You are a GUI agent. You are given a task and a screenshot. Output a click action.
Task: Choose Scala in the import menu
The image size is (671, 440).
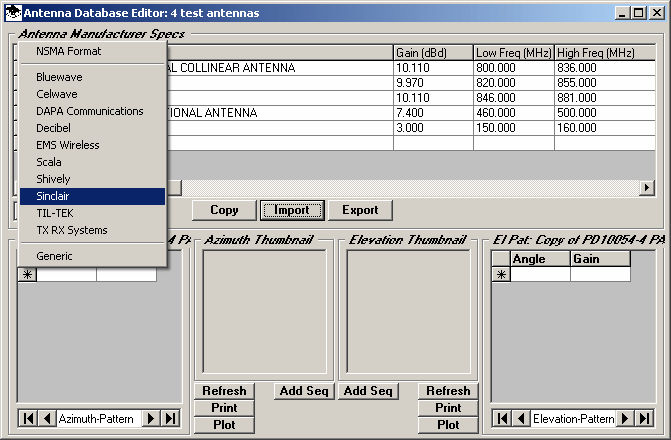point(92,162)
